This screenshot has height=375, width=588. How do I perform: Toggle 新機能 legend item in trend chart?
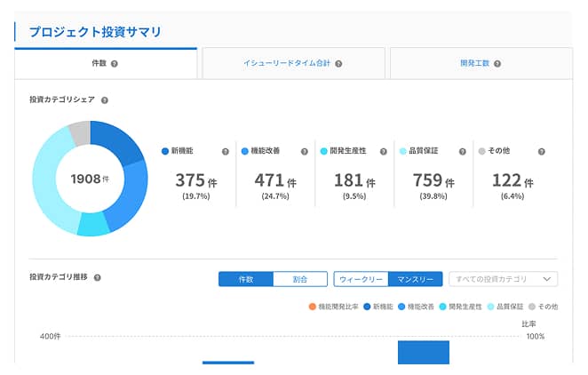tap(378, 307)
